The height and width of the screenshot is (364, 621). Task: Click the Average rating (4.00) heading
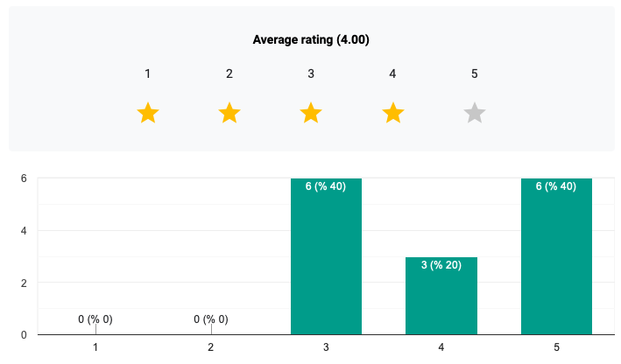tap(311, 39)
